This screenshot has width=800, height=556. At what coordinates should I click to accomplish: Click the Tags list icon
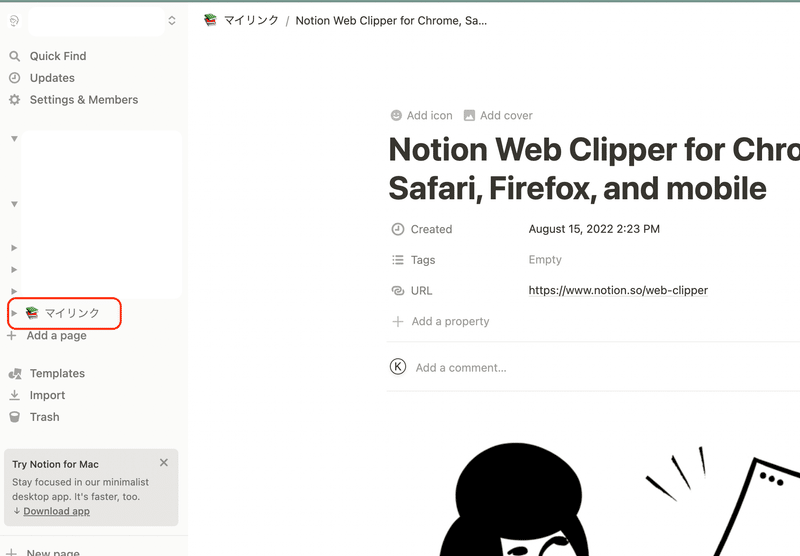pos(398,260)
